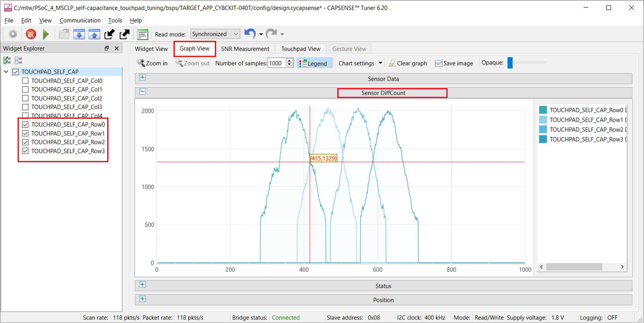Viewport: 644px width, 323px height.
Task: Click the blue Undo arrow
Action: click(250, 33)
